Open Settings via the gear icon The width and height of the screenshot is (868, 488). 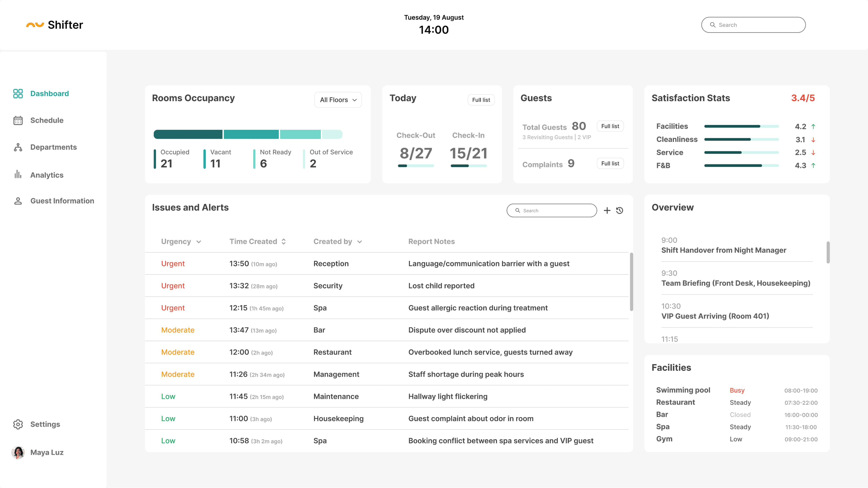point(18,424)
